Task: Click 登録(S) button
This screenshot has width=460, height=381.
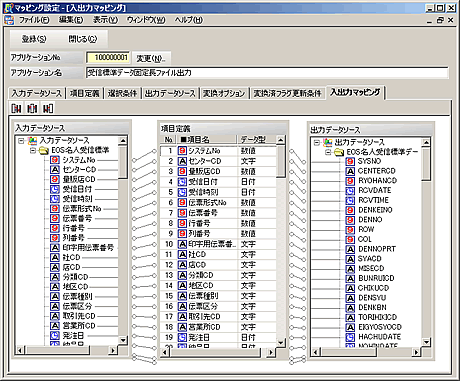Action: tap(34, 39)
